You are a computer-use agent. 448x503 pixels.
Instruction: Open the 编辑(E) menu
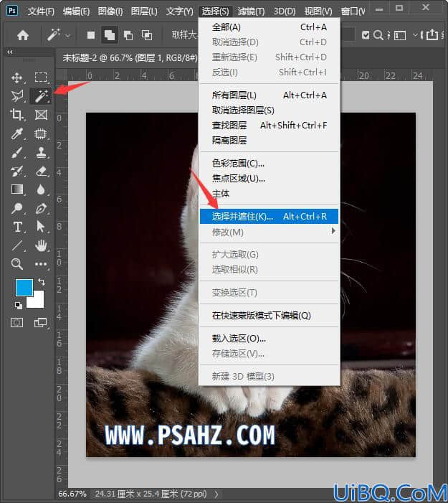point(76,11)
